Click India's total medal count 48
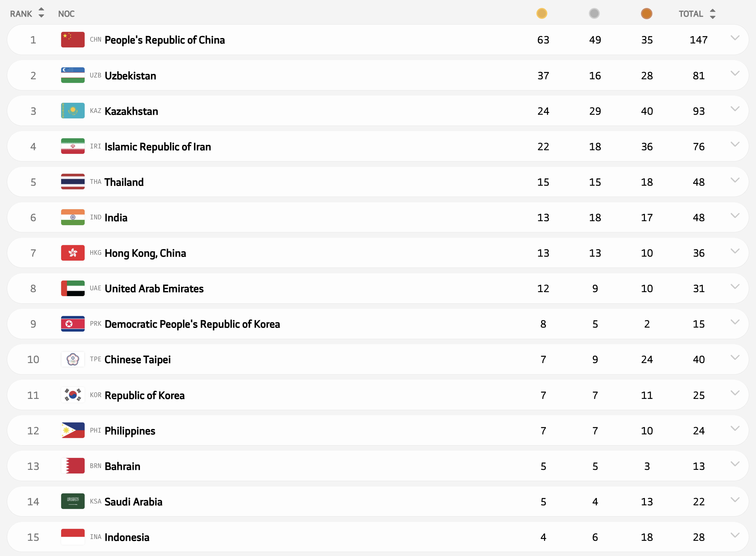 tap(698, 218)
